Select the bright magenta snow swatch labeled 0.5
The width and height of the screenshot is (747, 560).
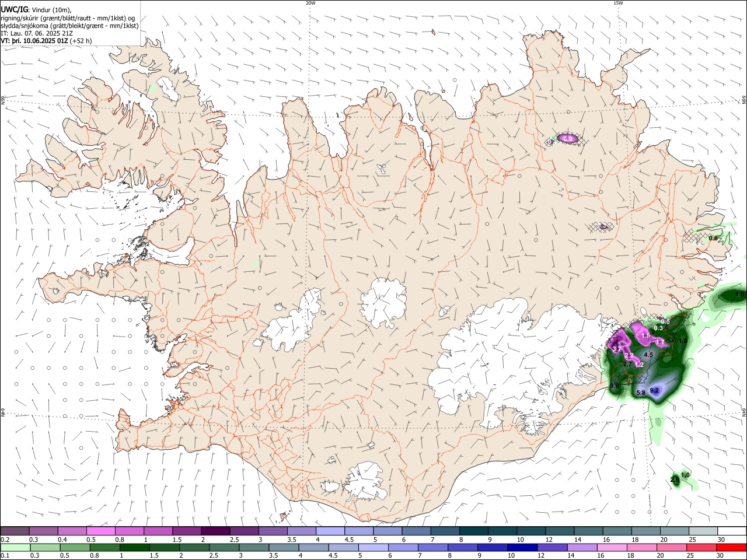(x=101, y=531)
